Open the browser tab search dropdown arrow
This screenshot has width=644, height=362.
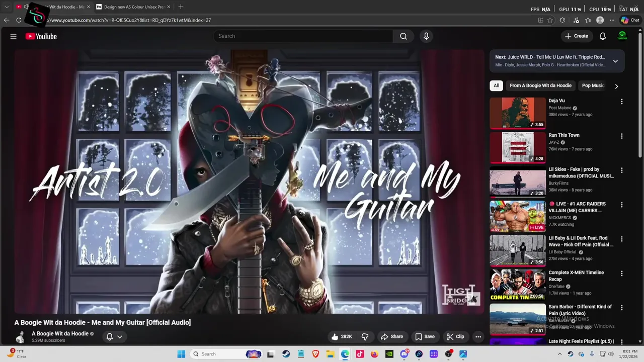pos(7,7)
